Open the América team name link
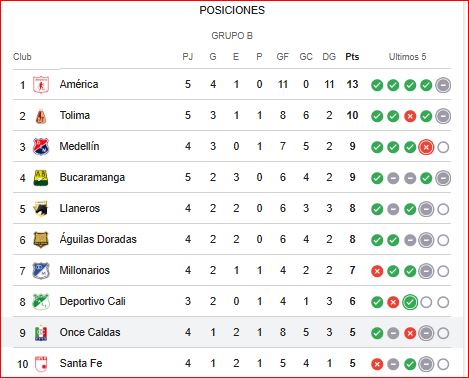 click(x=79, y=84)
